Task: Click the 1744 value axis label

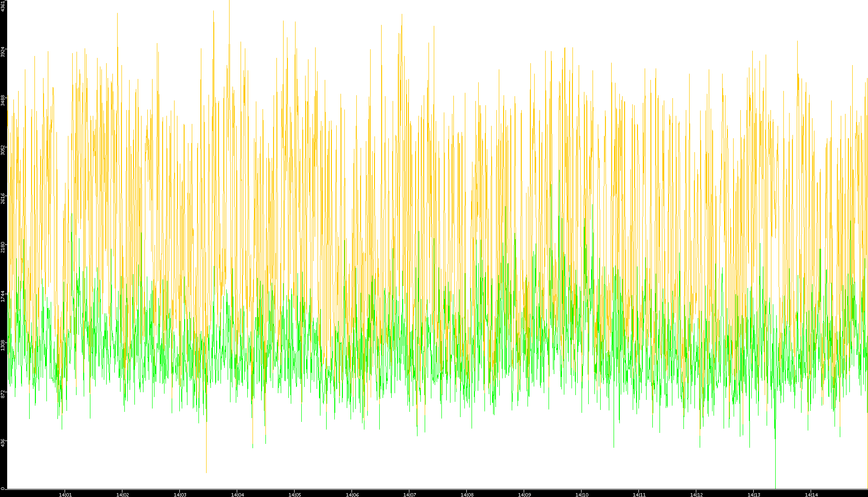Action: point(3,296)
